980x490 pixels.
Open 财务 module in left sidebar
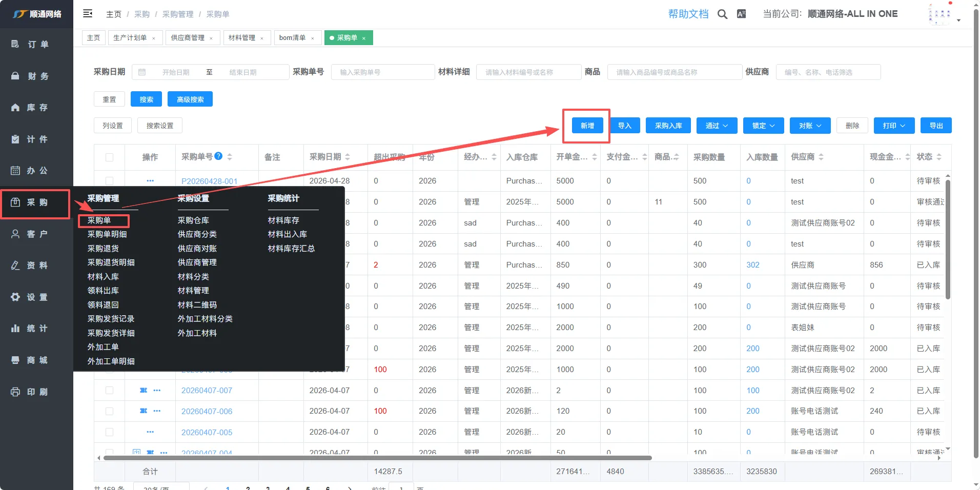(31, 76)
